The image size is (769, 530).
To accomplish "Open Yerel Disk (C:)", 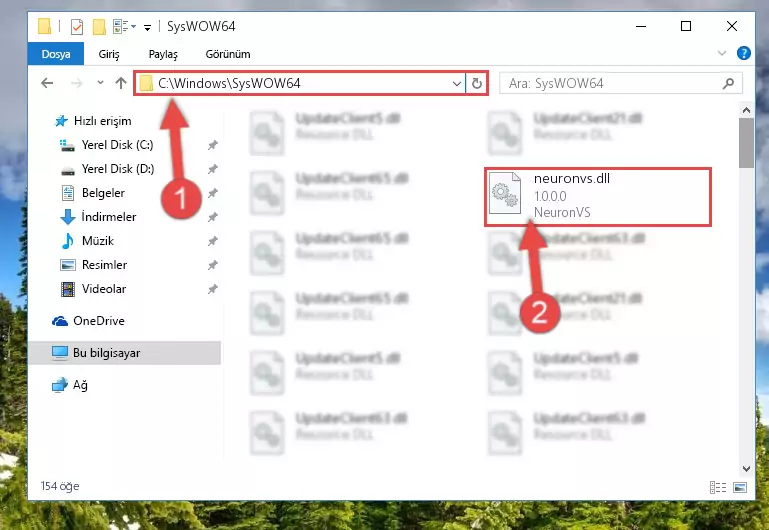I will [x=117, y=145].
